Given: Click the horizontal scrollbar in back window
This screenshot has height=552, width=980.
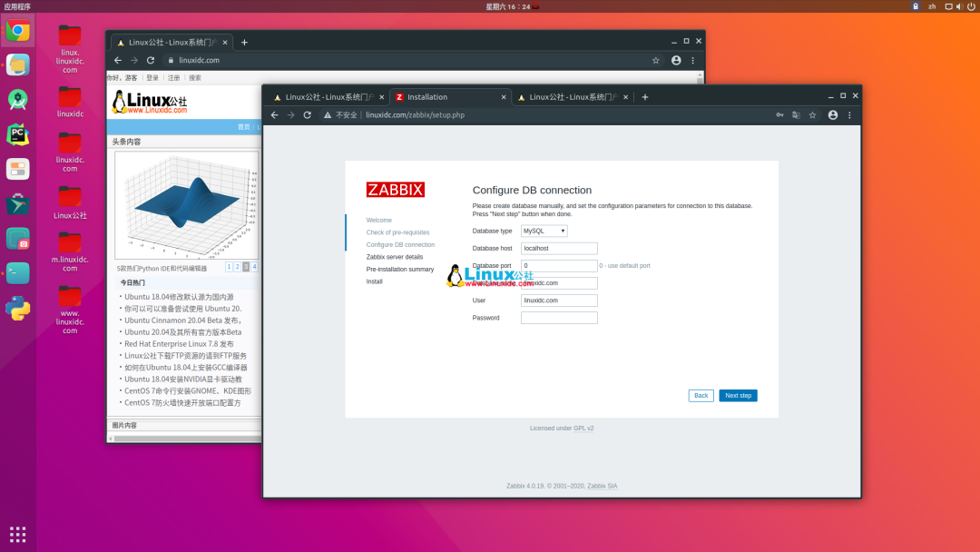Looking at the screenshot, I should [x=186, y=439].
